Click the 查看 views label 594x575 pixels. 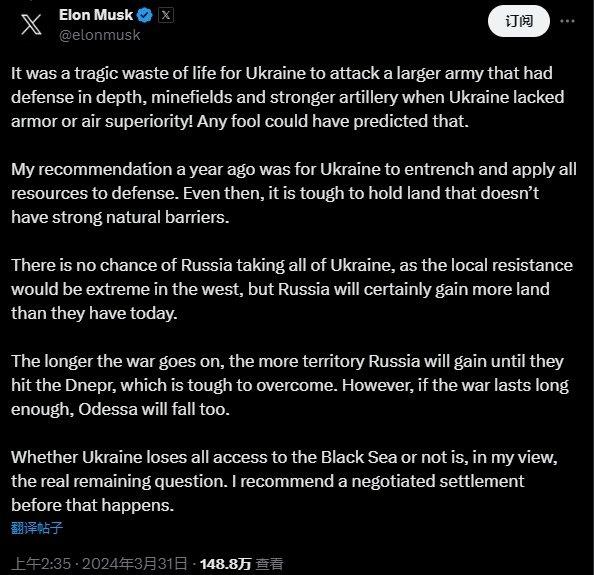[x=269, y=564]
